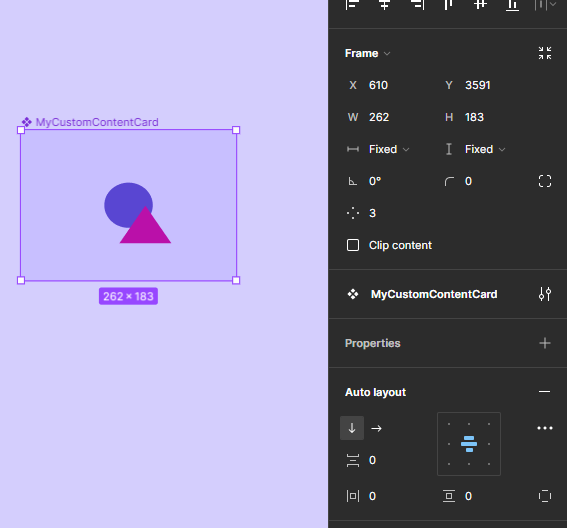Click align horizontal centers icon

pos(384,4)
